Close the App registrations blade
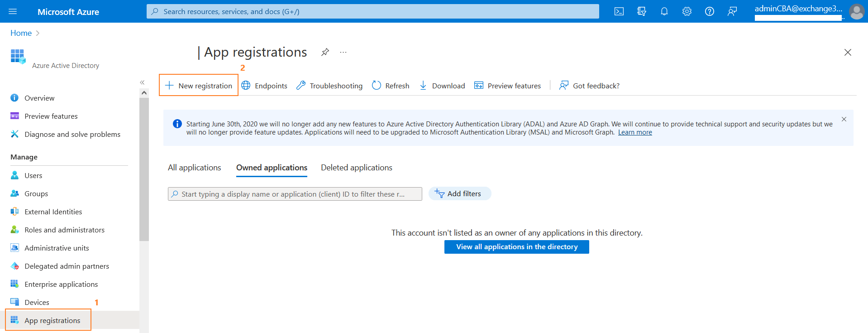 pos(848,53)
